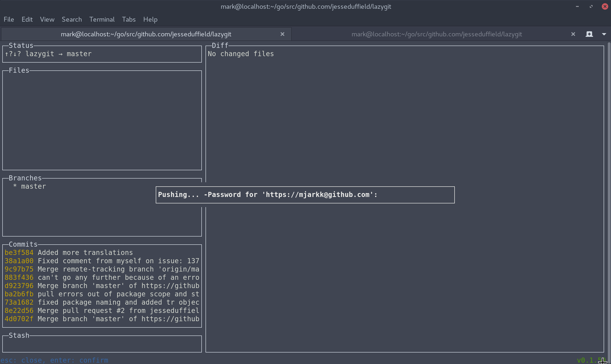Open the Search menu
Viewport: 611px width, 364px height.
71,19
